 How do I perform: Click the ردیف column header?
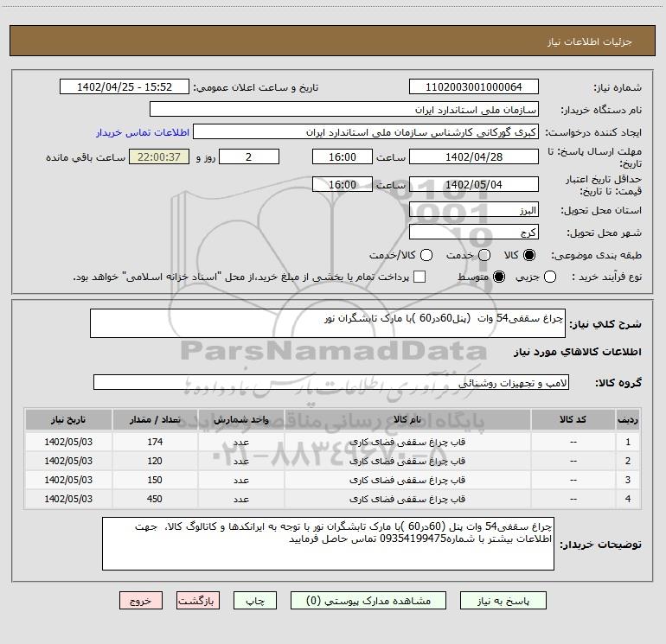tap(628, 420)
